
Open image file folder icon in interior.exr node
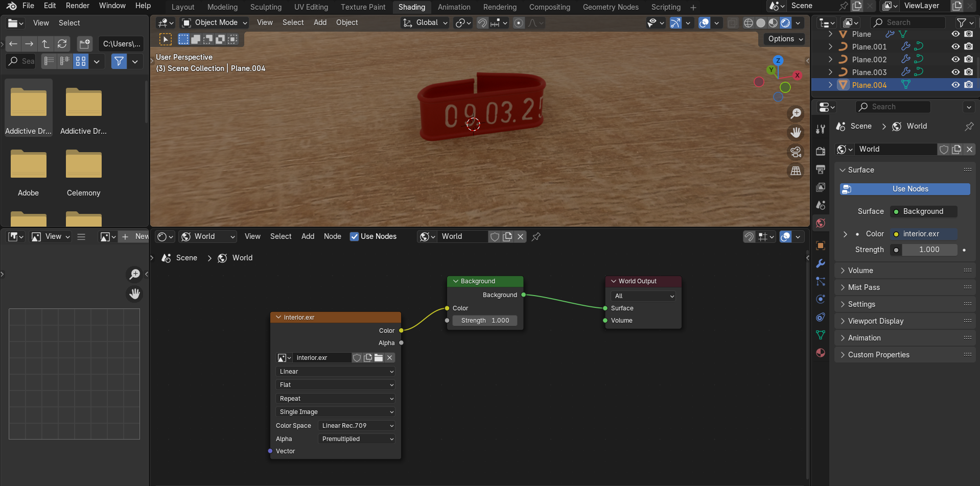point(379,358)
